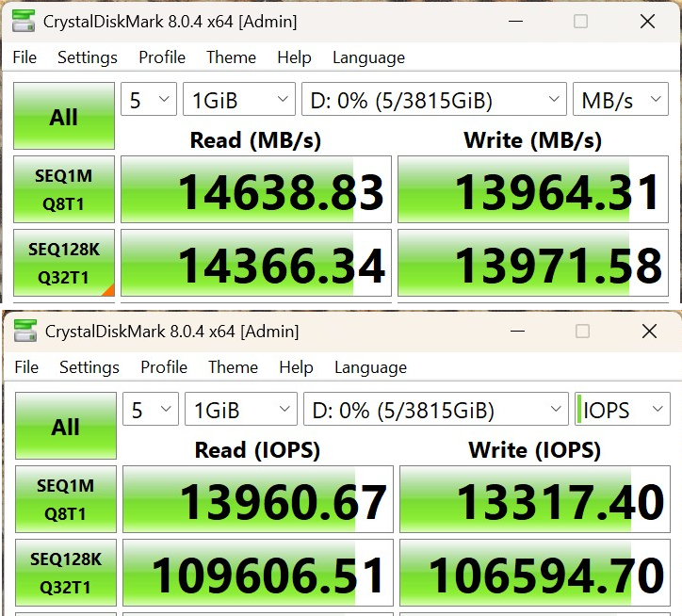
Task: Start SEQ128K Q32T1 test in MB/s window
Action: pyautogui.click(x=64, y=263)
